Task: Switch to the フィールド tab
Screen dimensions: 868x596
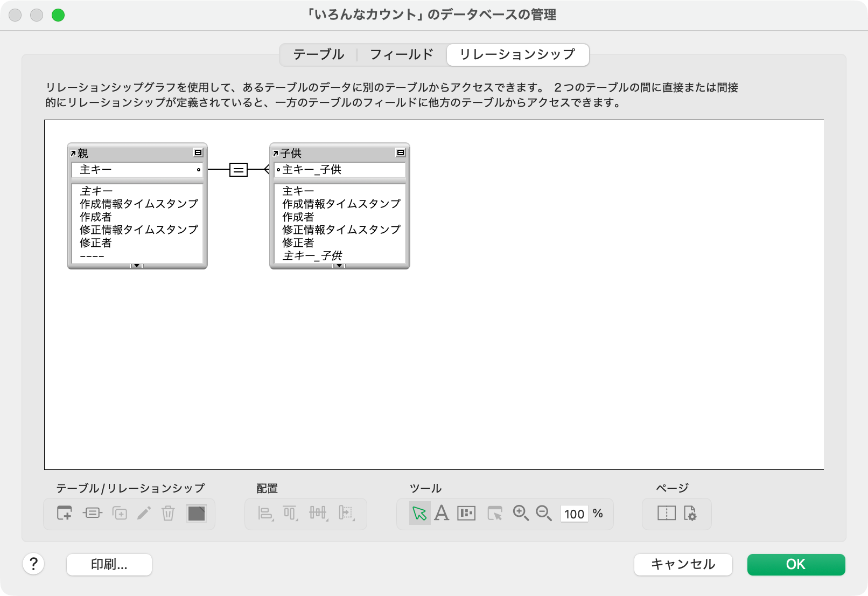Action: pyautogui.click(x=401, y=55)
